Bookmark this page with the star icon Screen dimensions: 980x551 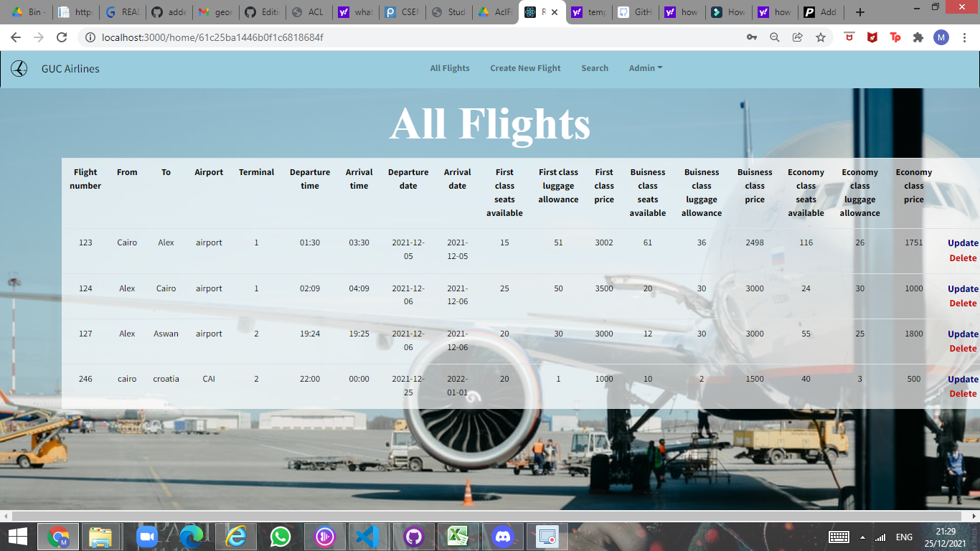pyautogui.click(x=821, y=37)
